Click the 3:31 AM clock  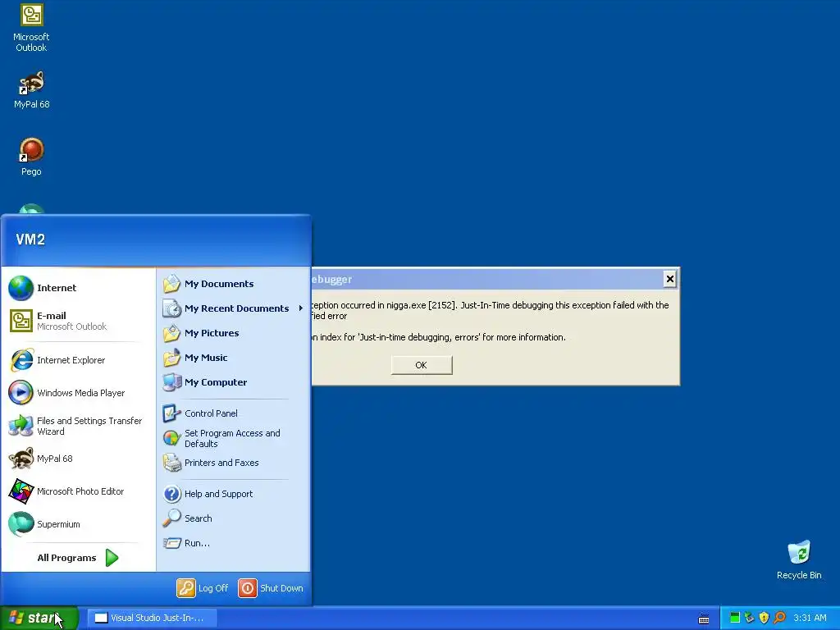point(810,618)
